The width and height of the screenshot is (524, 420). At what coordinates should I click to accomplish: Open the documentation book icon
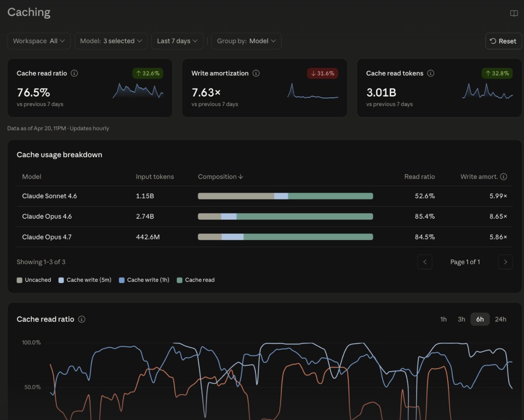pyautogui.click(x=514, y=13)
